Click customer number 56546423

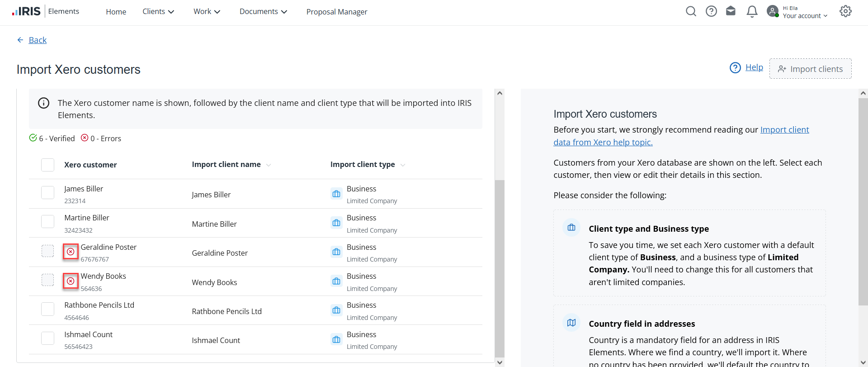(78, 347)
